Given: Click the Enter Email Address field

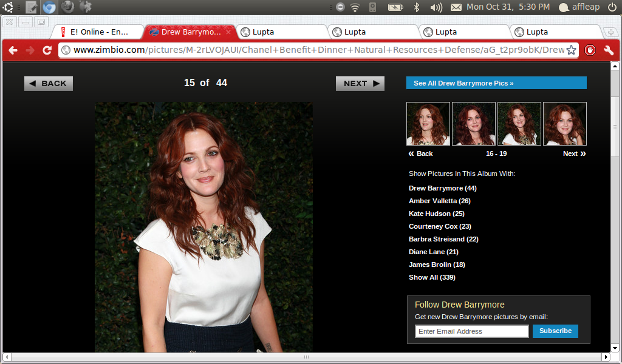Looking at the screenshot, I should [x=471, y=331].
